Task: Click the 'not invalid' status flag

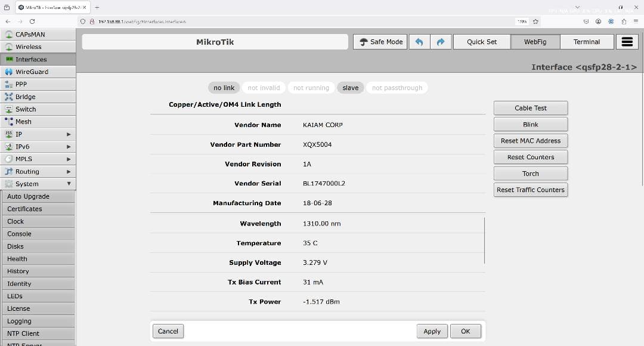Action: (x=264, y=88)
